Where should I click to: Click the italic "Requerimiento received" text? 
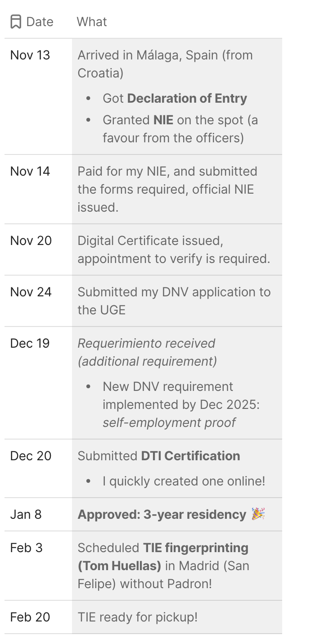[x=146, y=343]
